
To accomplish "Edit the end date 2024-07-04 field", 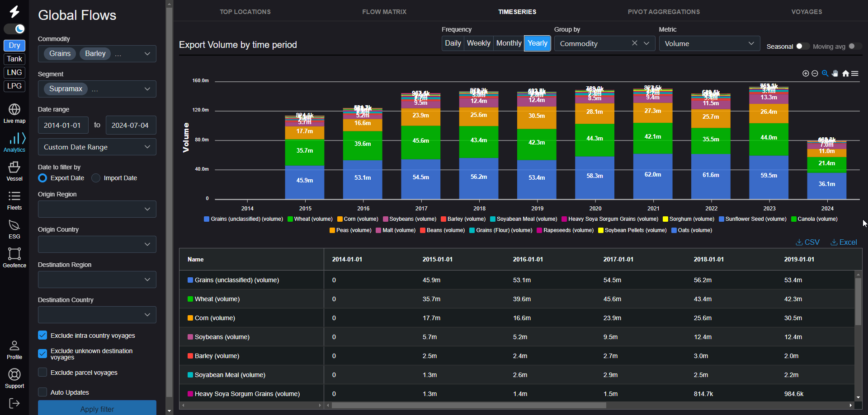I will click(131, 125).
